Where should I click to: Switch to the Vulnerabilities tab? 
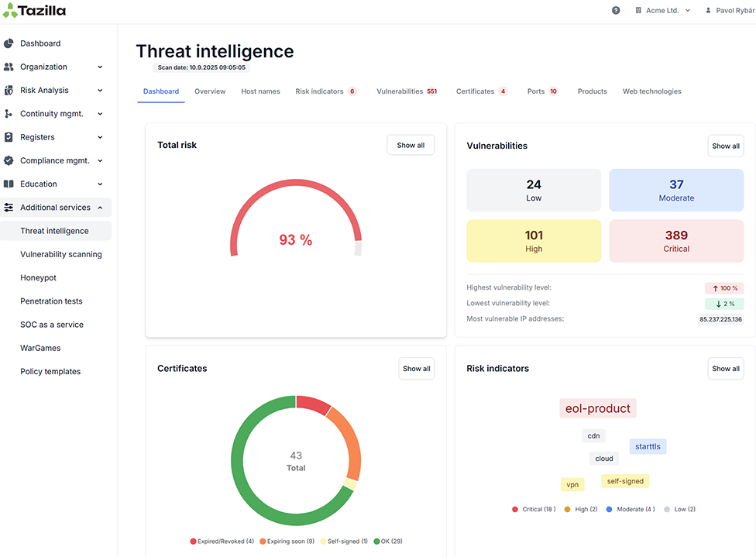[407, 91]
